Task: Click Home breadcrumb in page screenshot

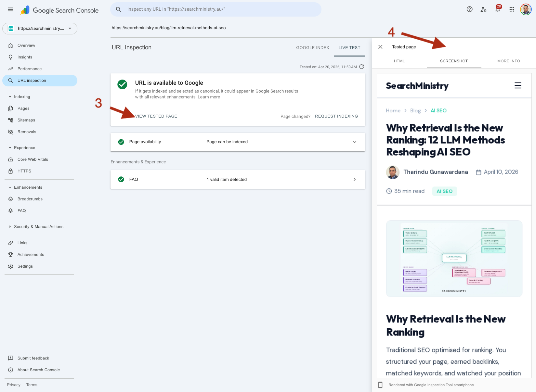Action: [x=393, y=111]
